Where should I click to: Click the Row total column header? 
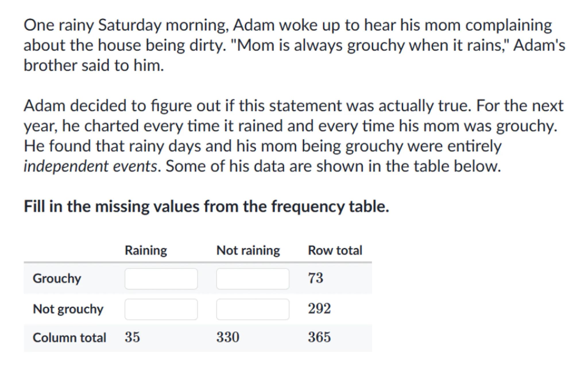(x=335, y=250)
